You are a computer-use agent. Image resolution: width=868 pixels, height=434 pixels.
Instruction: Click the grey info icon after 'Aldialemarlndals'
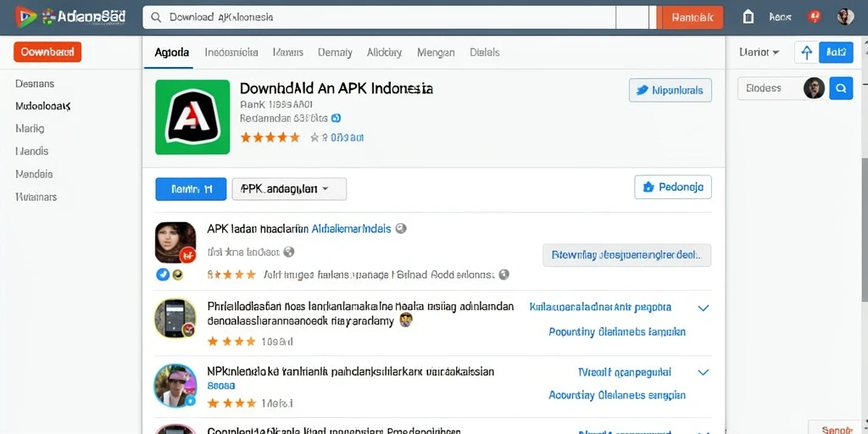[x=401, y=229]
